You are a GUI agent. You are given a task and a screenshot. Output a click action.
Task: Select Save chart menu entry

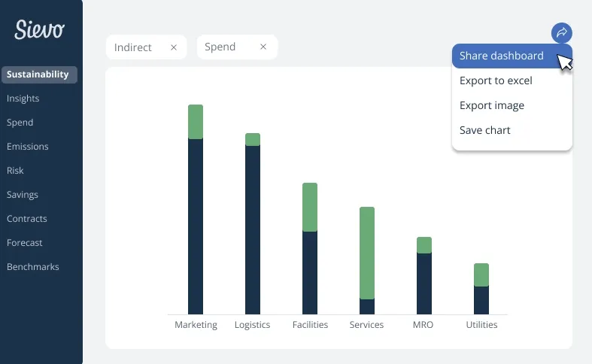485,130
